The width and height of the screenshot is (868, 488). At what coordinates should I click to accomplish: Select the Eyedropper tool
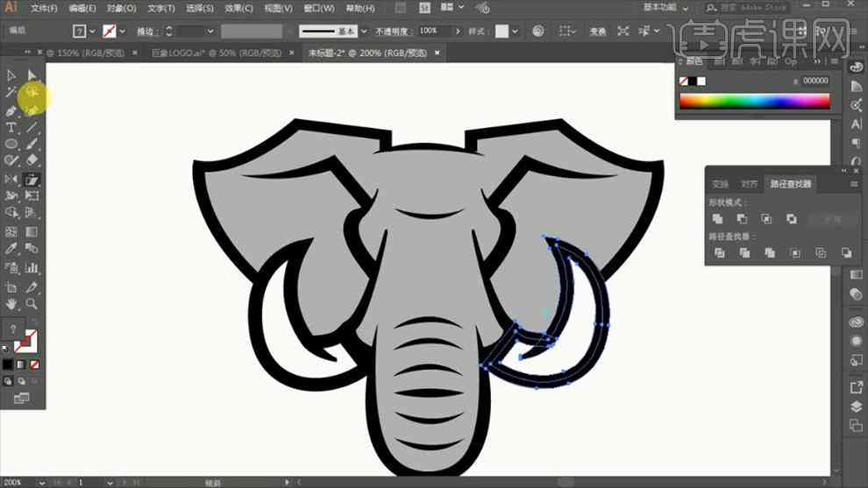(11, 249)
